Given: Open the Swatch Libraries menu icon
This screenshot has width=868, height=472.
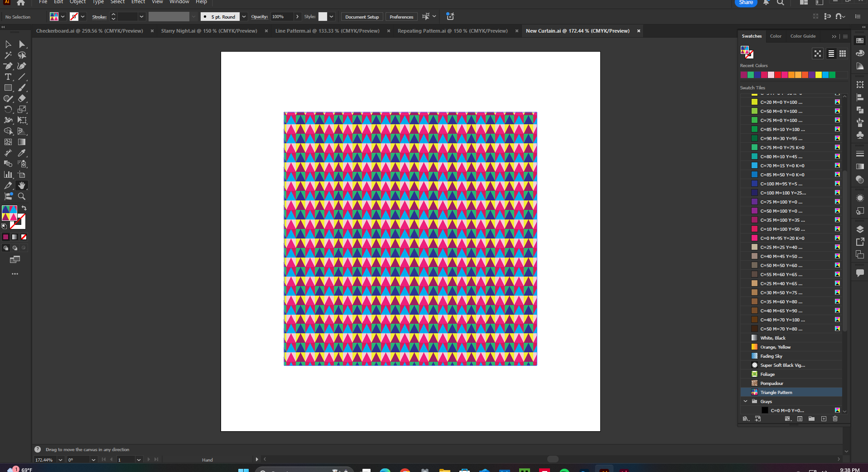Looking at the screenshot, I should pyautogui.click(x=746, y=419).
